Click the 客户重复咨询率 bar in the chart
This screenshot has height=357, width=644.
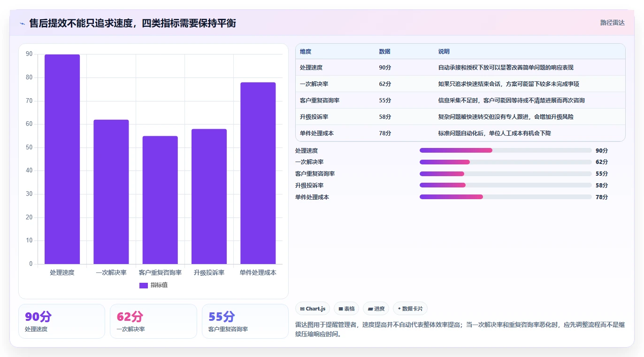point(160,200)
